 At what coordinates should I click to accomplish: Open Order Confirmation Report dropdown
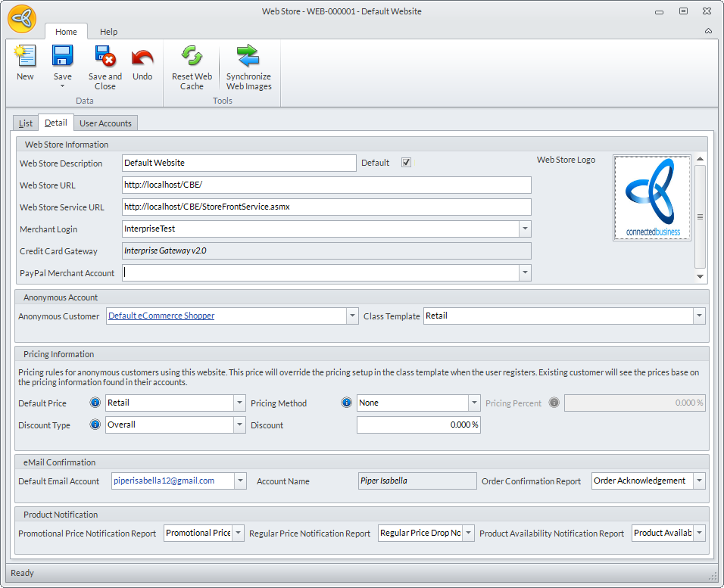click(x=699, y=481)
